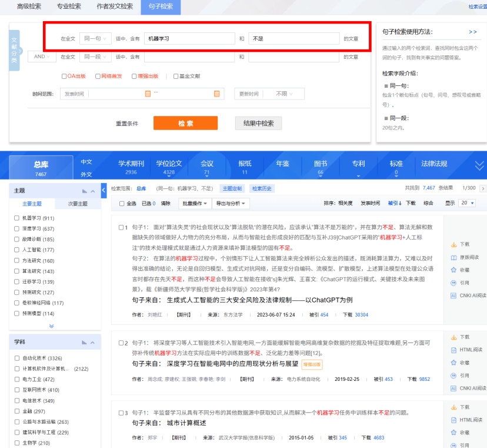Open the 显示 20 per-page dropdown

point(468,203)
